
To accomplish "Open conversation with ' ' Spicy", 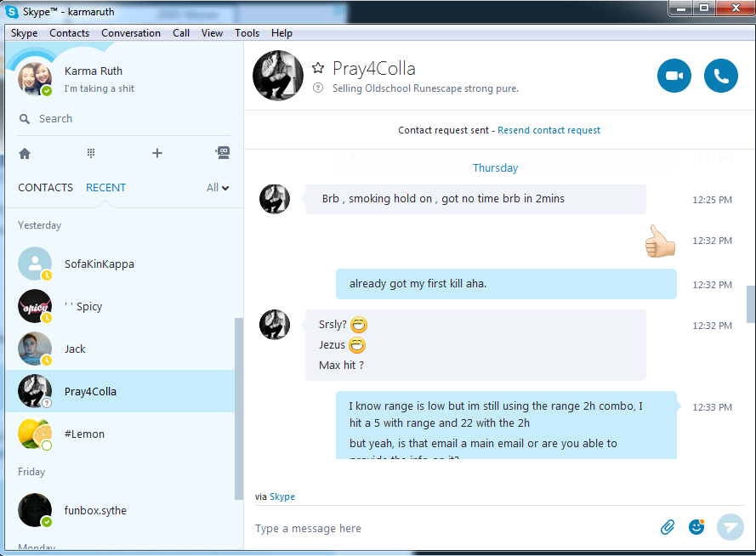I will (x=120, y=306).
